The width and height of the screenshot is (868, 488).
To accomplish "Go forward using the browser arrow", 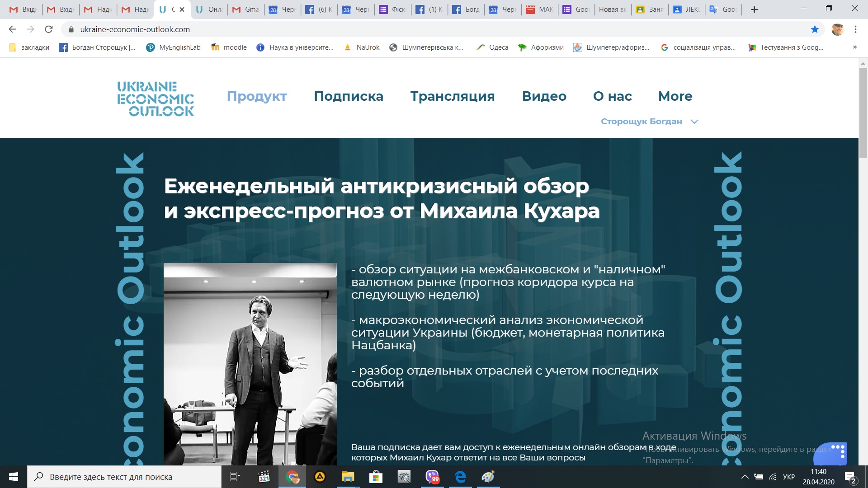I will coord(30,29).
